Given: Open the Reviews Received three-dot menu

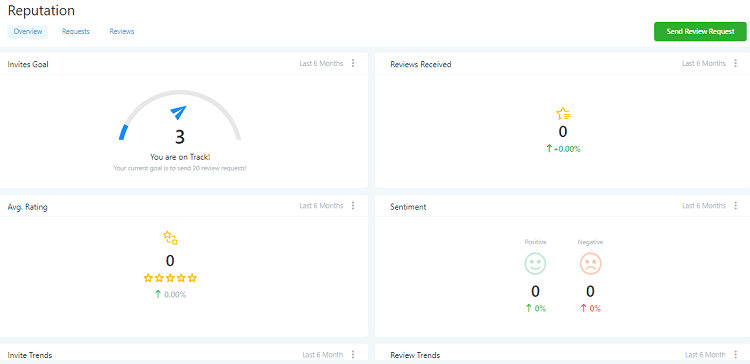Looking at the screenshot, I should point(736,63).
